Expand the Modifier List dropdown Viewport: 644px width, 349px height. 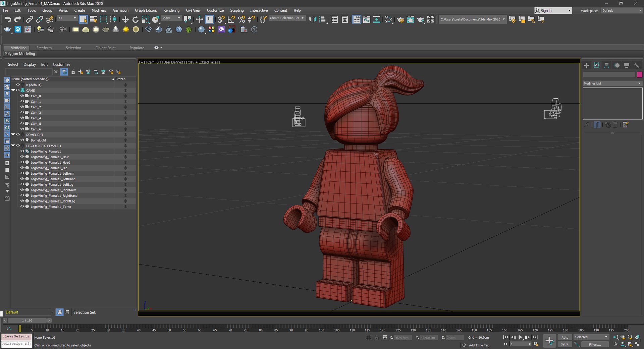pos(612,83)
